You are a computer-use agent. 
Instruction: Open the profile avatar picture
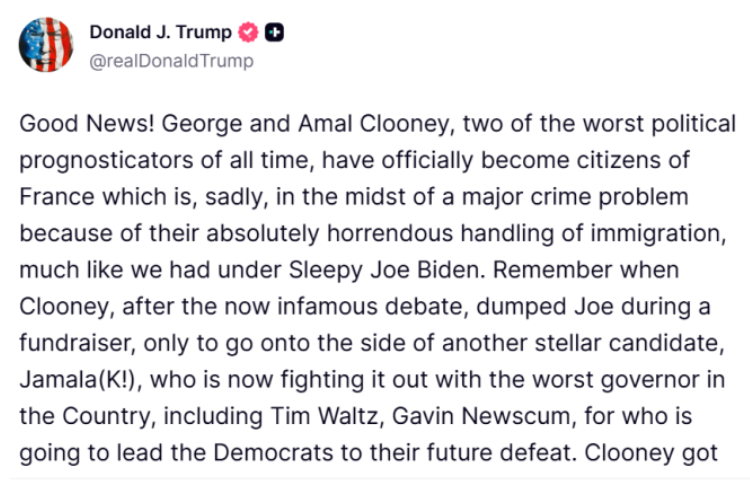(45, 45)
